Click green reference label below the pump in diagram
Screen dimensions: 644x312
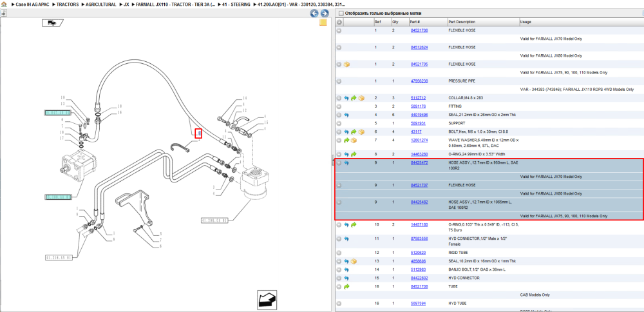(x=57, y=197)
